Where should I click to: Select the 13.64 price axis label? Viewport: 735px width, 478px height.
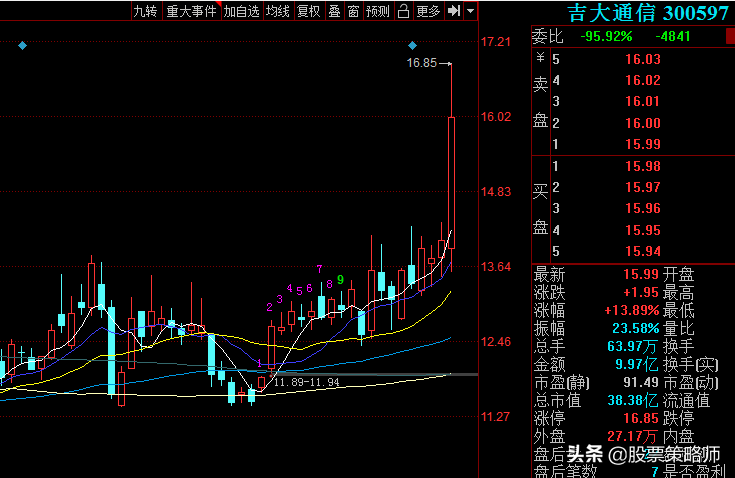[x=495, y=267]
